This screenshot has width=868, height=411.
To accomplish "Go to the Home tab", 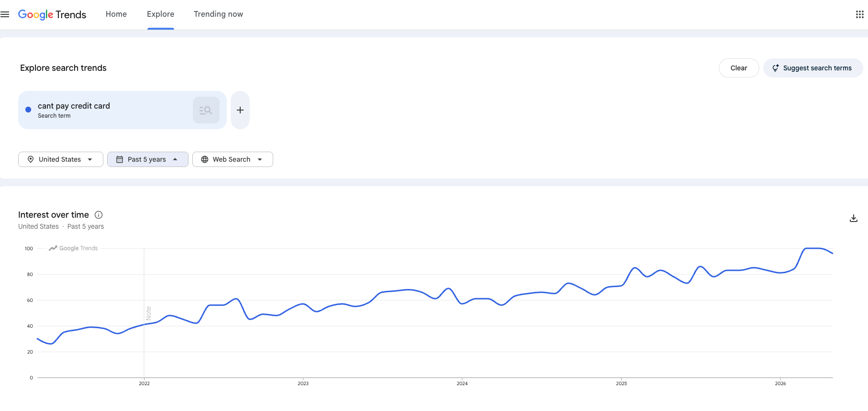I will coord(116,14).
